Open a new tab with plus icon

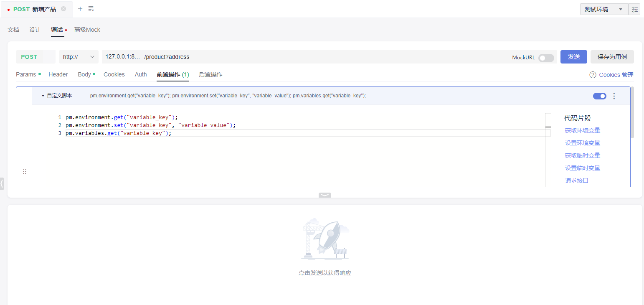(80, 9)
